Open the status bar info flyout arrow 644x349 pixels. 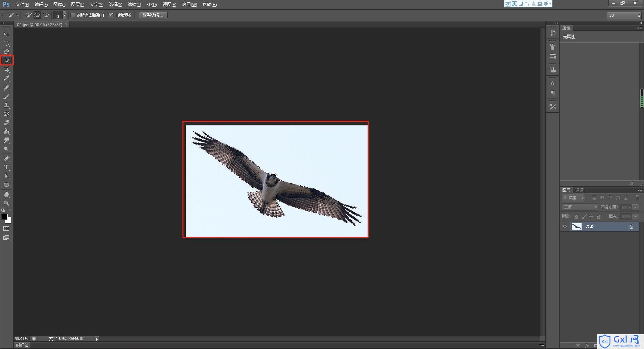[97, 339]
